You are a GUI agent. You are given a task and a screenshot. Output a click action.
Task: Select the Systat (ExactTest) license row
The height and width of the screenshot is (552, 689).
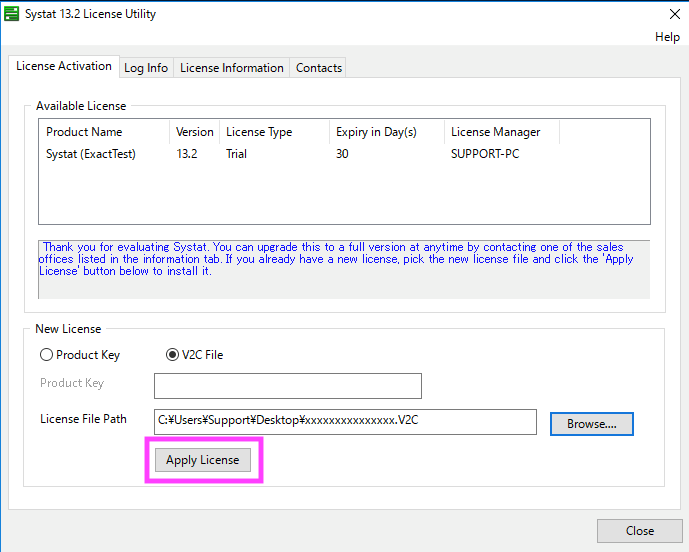[x=91, y=154]
